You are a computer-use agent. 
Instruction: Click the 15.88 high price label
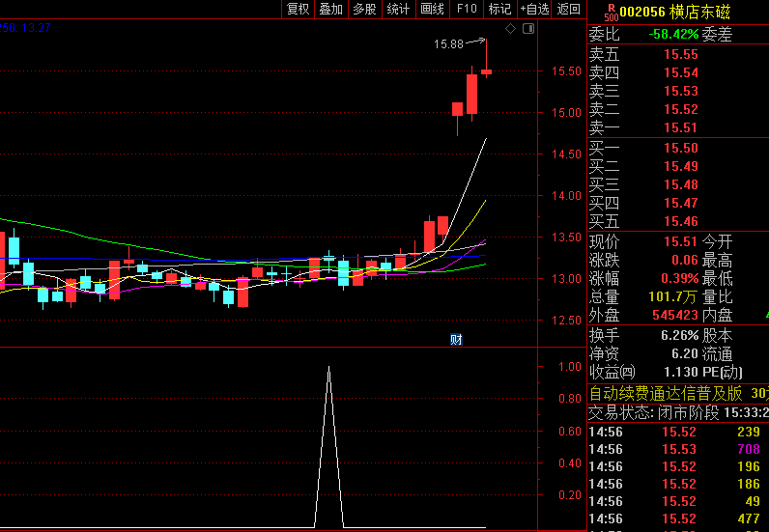tap(448, 44)
